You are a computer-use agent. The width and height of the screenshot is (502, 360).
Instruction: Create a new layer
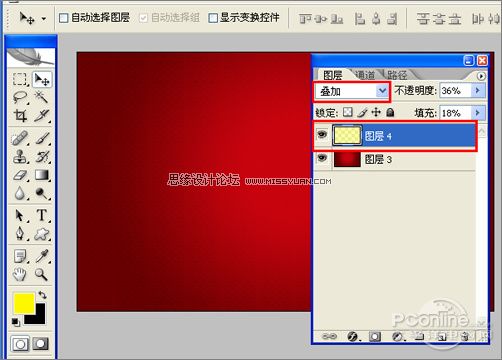[x=442, y=336]
